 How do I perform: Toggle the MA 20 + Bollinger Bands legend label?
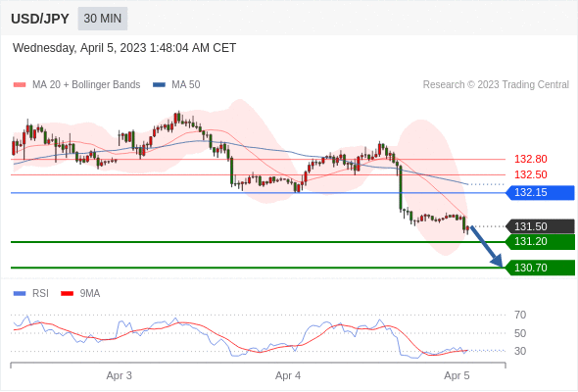(x=86, y=85)
